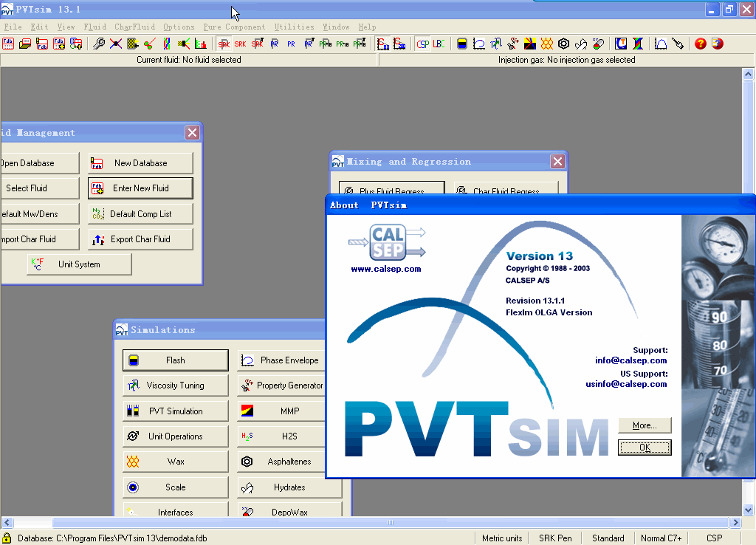Click OK in the About PVTsim dialog
The image size is (756, 545).
pos(645,448)
